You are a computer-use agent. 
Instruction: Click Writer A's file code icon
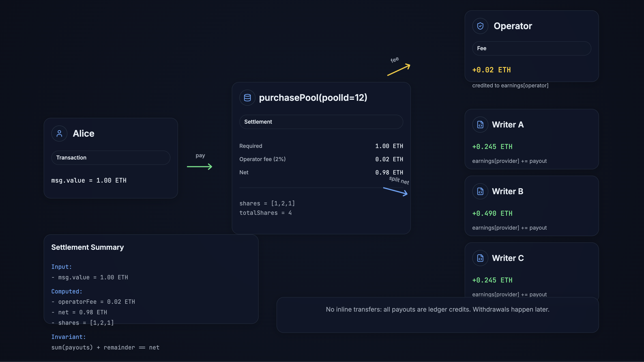[480, 125]
